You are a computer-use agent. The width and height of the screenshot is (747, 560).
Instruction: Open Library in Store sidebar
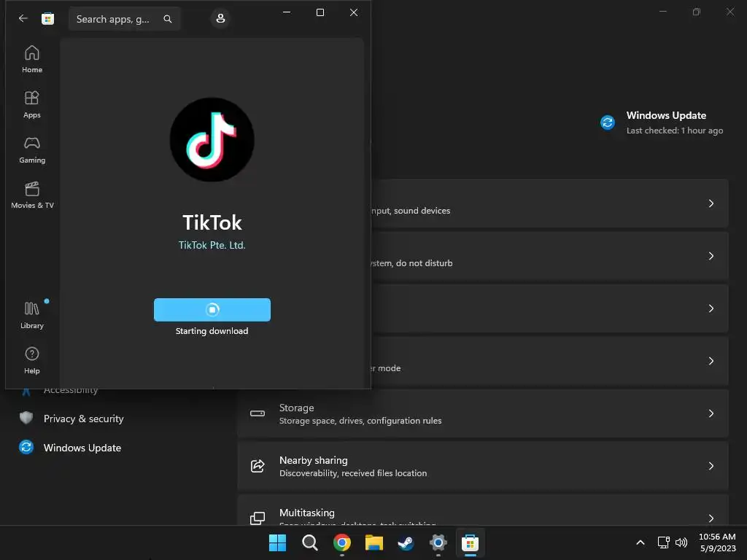coord(32,315)
